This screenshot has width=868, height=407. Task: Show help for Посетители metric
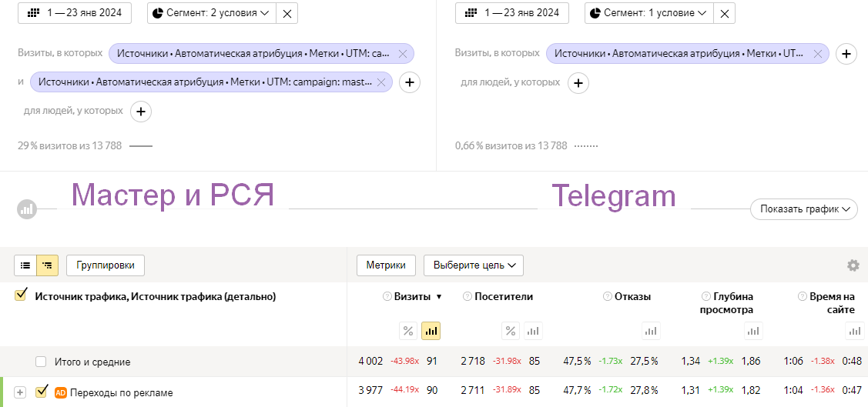tap(468, 297)
